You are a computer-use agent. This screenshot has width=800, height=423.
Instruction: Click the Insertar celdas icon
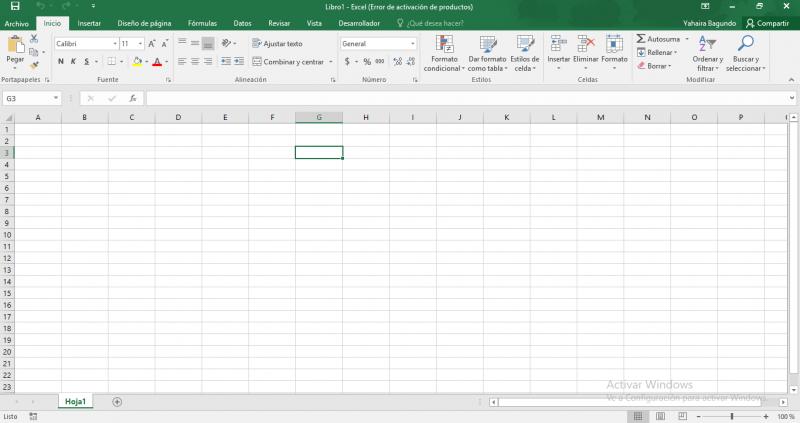pyautogui.click(x=558, y=44)
